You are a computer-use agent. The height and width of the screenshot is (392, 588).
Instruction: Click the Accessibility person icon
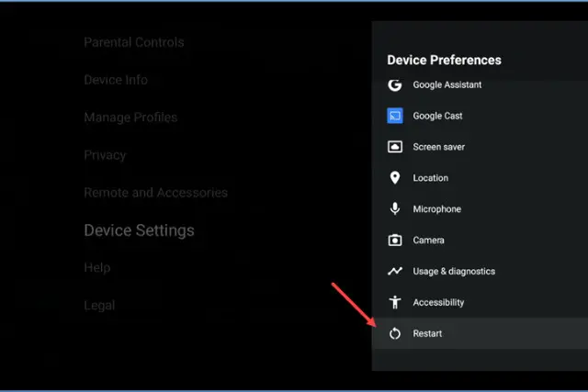pos(395,303)
